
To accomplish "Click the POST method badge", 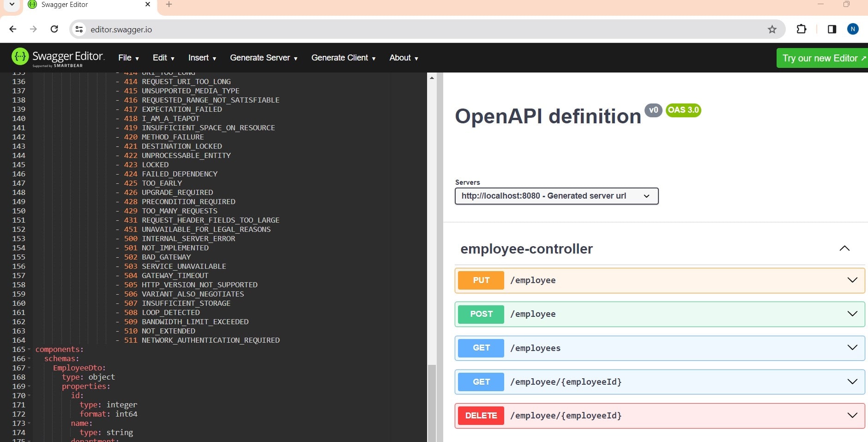I will tap(481, 314).
